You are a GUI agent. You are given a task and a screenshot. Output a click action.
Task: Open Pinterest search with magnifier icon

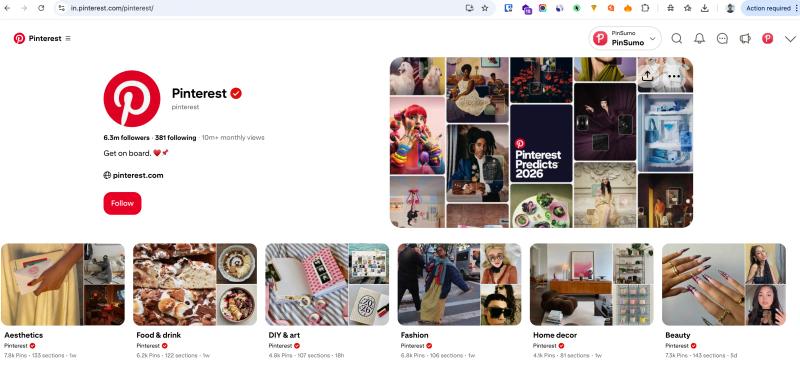pyautogui.click(x=677, y=38)
